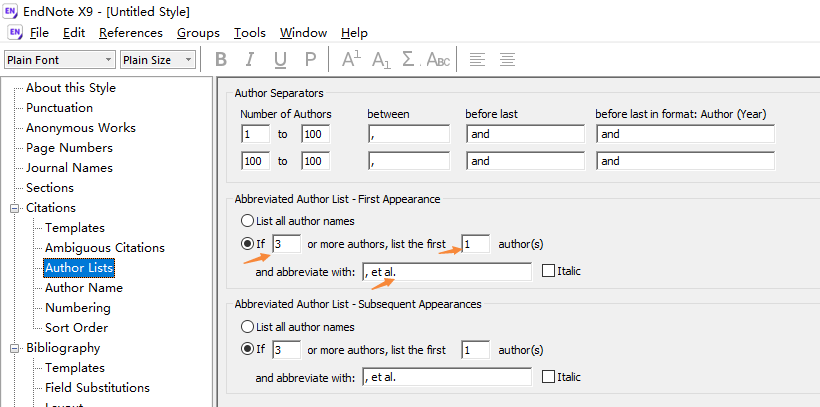820x407 pixels.
Task: Open the Tools menu
Action: tap(249, 33)
